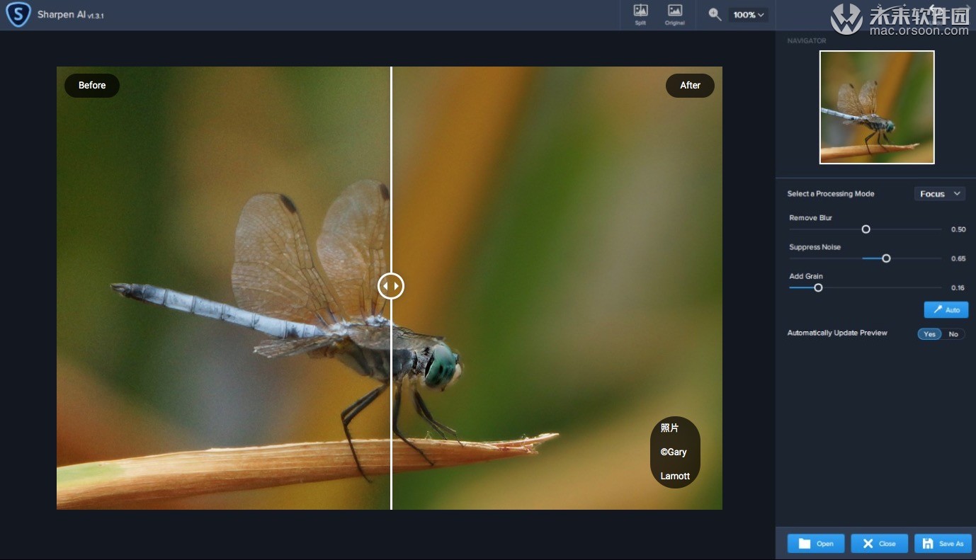Click the zoom magnifier icon
This screenshot has width=976, height=560.
(x=714, y=14)
